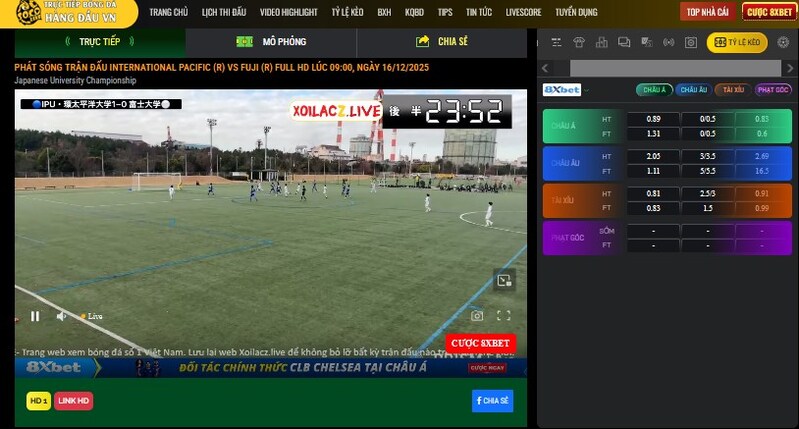Enable picture-in-picture on the video
This screenshot has width=799, height=429.
point(505,281)
